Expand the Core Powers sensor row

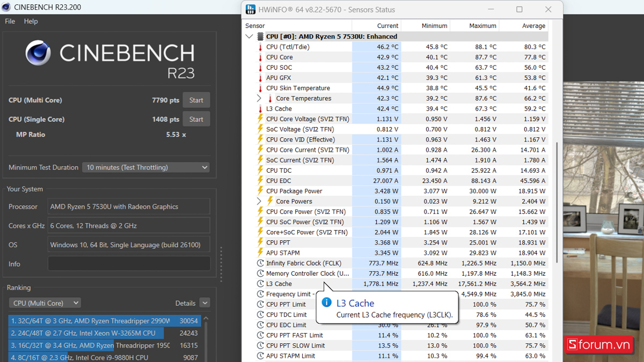pos(259,201)
